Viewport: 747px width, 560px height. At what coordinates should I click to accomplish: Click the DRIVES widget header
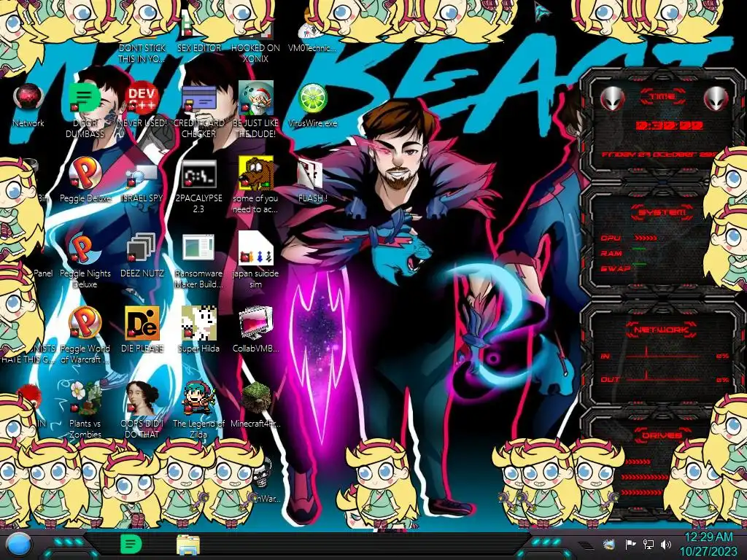[661, 435]
